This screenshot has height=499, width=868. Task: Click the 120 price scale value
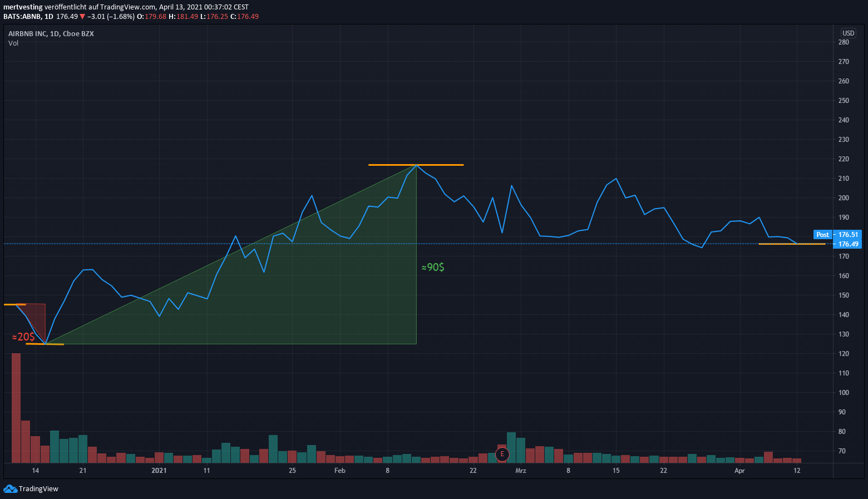(x=844, y=354)
